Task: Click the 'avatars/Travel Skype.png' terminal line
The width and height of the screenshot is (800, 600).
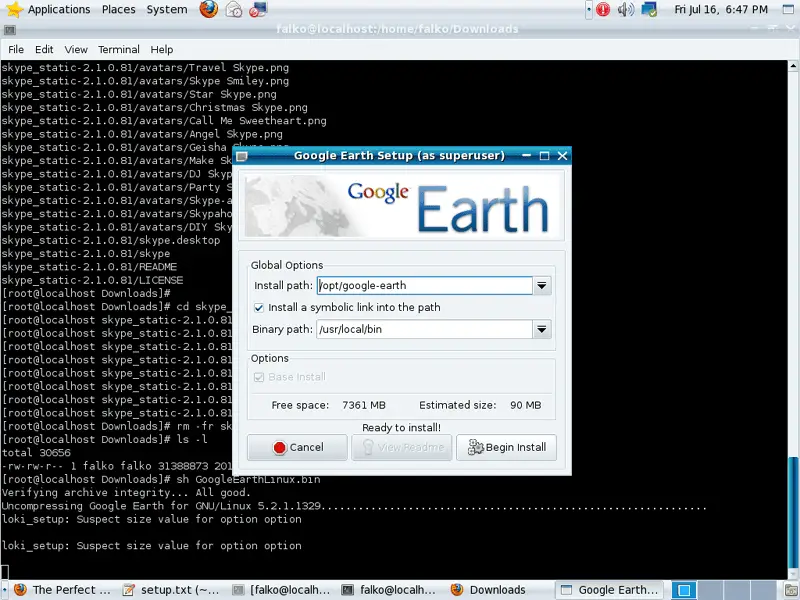Action: [x=145, y=68]
